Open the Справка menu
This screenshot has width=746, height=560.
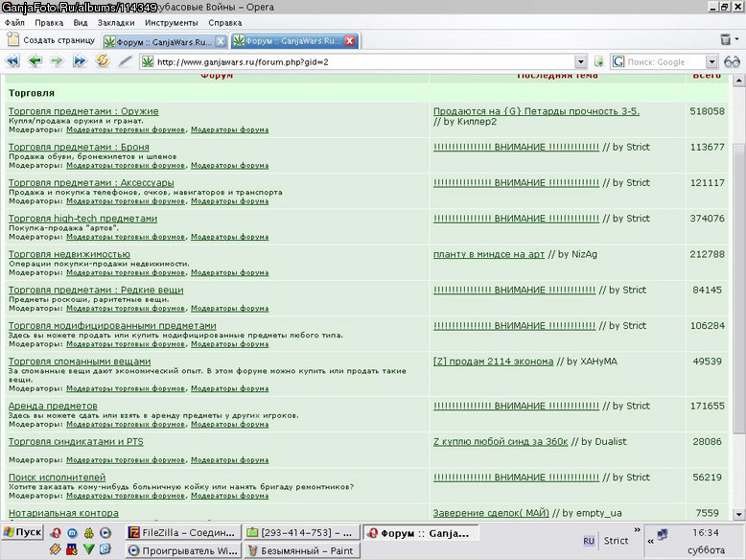[225, 23]
